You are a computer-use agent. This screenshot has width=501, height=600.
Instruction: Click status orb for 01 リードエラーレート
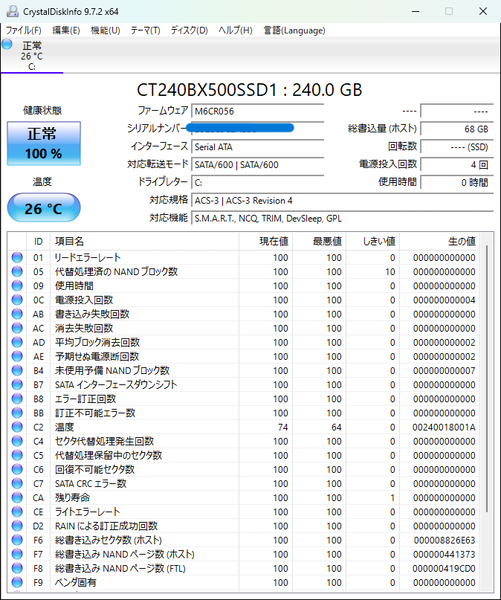(x=17, y=257)
